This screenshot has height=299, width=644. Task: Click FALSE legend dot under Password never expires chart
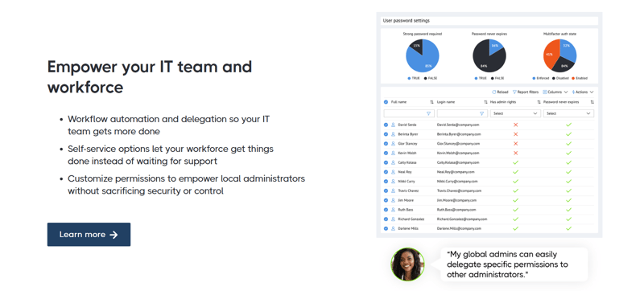point(492,78)
